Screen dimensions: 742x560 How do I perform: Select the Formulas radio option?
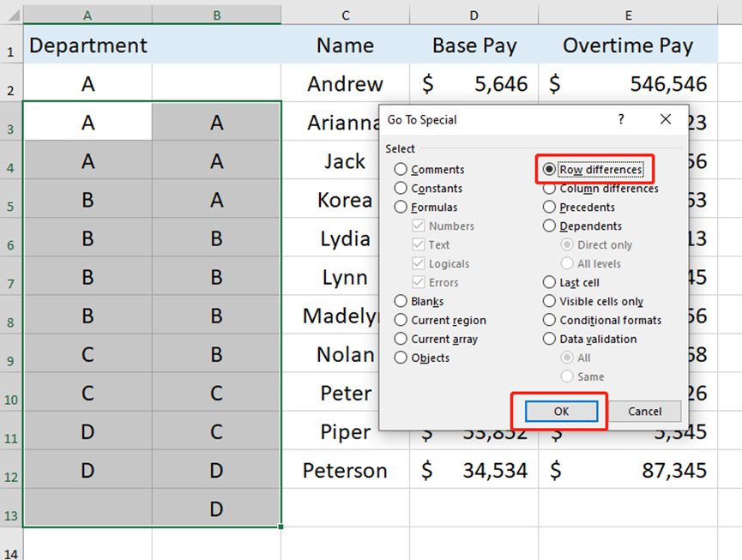point(425,208)
